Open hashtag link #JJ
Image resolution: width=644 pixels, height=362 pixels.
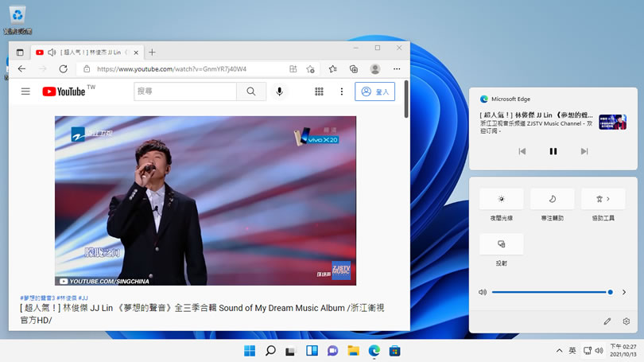pyautogui.click(x=83, y=298)
